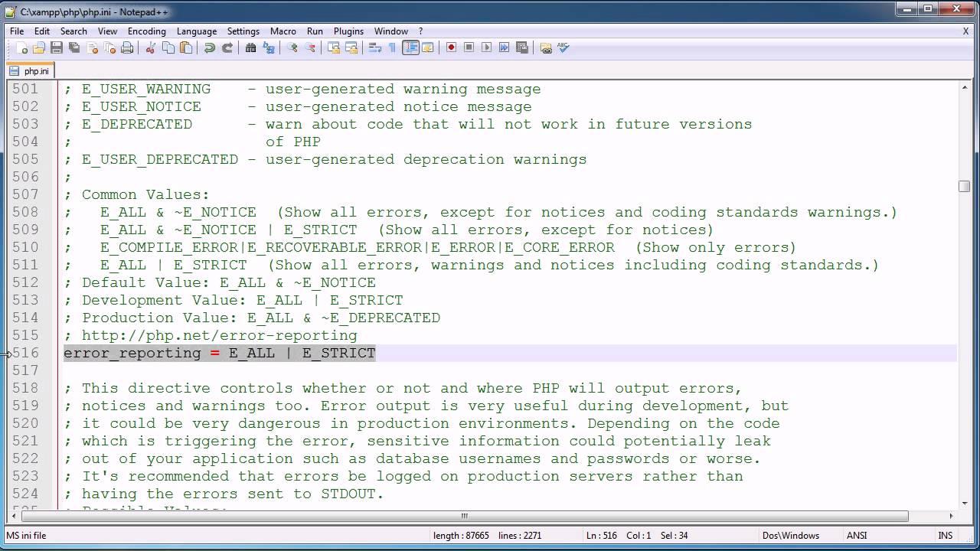Viewport: 980px width, 551px height.
Task: Click the INS indicator in status bar
Action: tap(945, 536)
